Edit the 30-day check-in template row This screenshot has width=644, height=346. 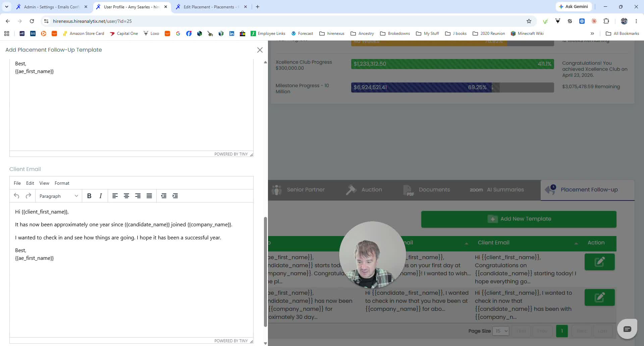click(599, 297)
